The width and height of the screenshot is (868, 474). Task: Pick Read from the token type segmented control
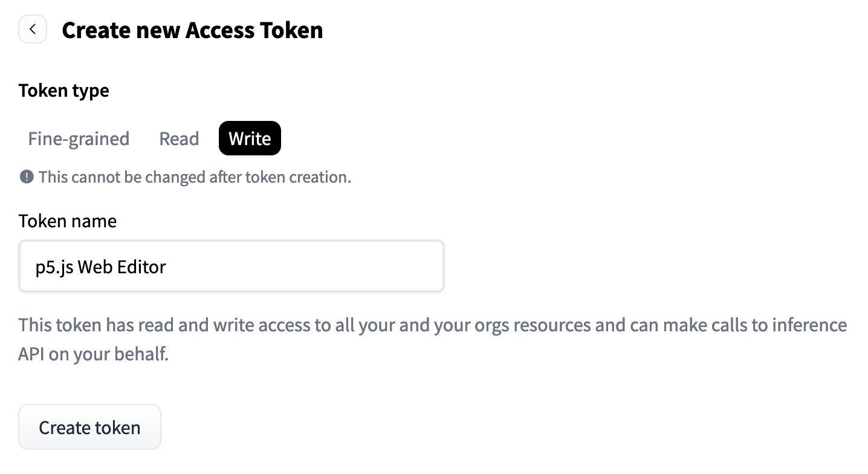click(x=179, y=138)
